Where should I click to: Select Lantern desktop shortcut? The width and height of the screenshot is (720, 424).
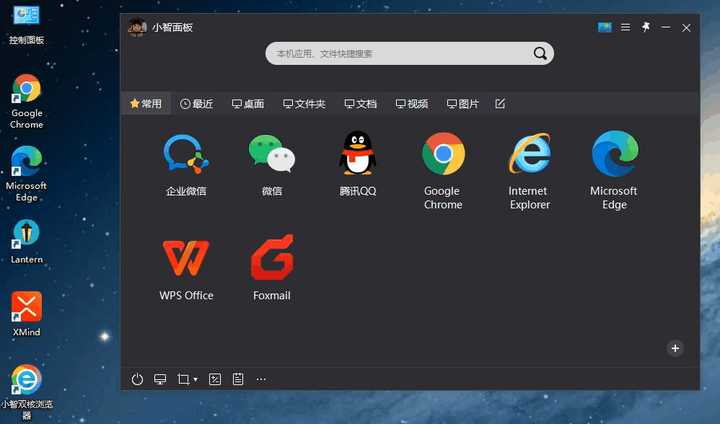[27, 242]
